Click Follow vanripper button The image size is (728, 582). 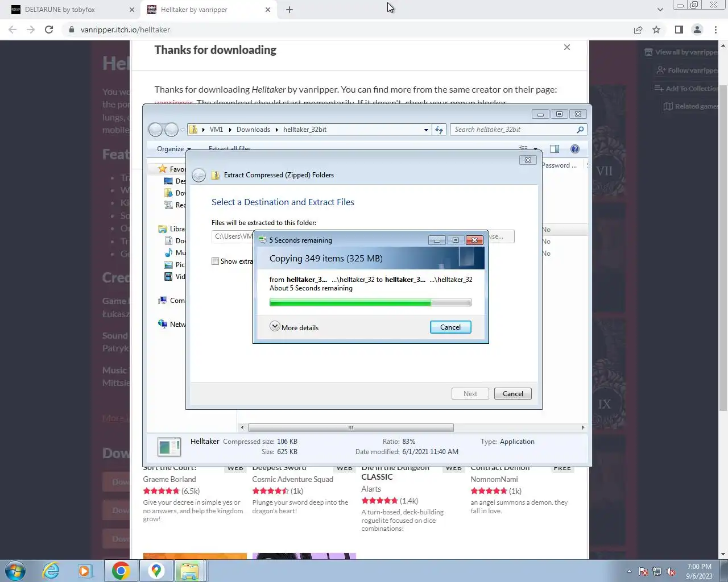[687, 70]
